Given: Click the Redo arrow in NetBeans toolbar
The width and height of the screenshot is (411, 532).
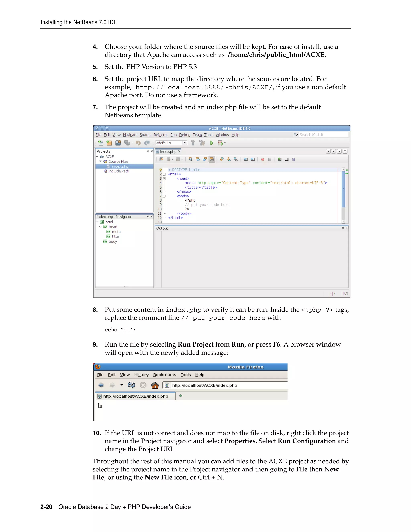Looking at the screenshot, I should tap(147, 143).
